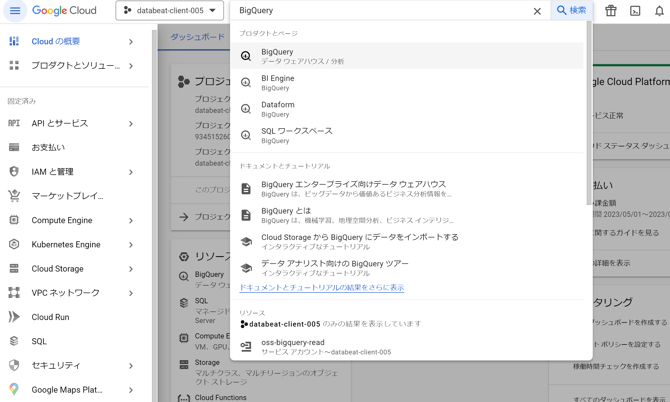
Task: Expand the Cloud の概要 chevron
Action: (131, 42)
